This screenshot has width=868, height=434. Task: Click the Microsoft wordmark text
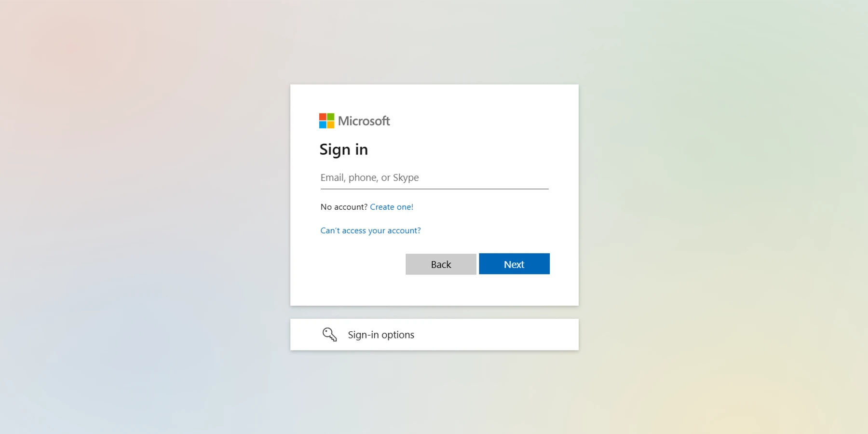(364, 121)
